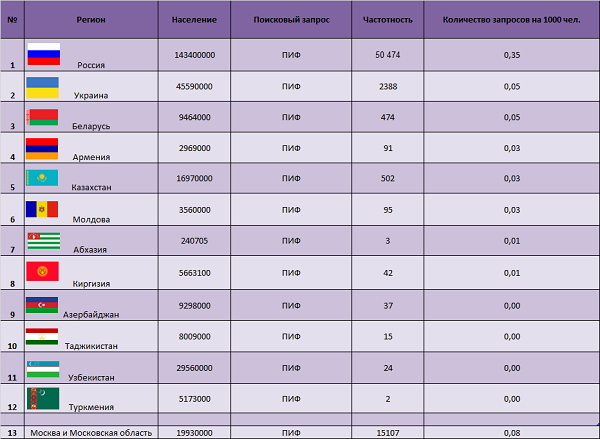The height and width of the screenshot is (439, 600).
Task: Click the "0,35" per-1000 value
Action: 512,55
